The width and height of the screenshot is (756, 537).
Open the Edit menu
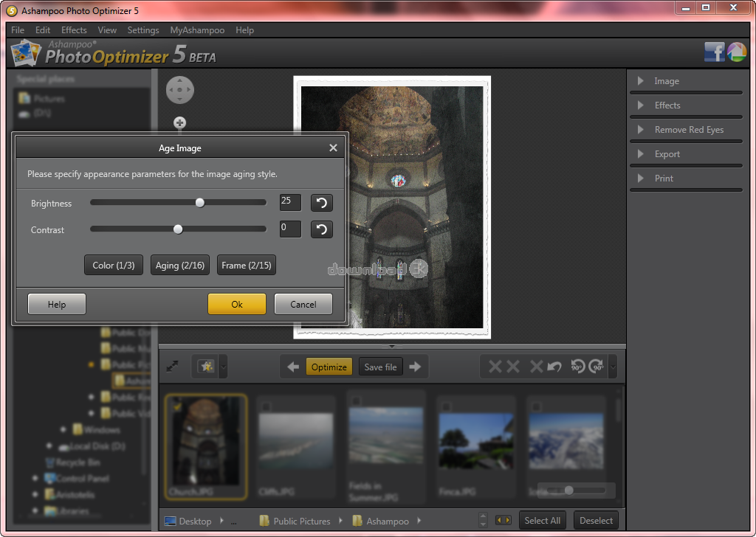pyautogui.click(x=42, y=30)
